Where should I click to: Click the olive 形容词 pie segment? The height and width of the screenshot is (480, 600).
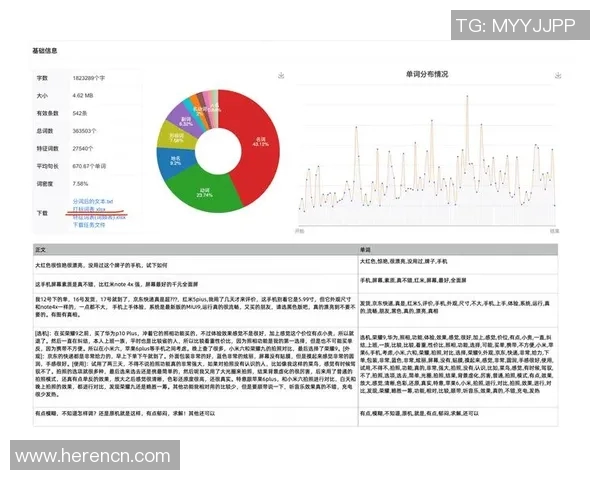click(x=177, y=135)
